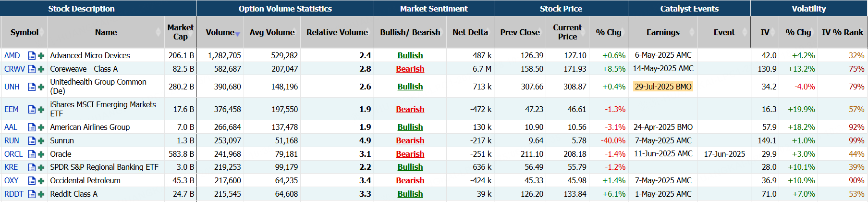
Task: Sort by the Market Cap column header
Action: click(180, 32)
